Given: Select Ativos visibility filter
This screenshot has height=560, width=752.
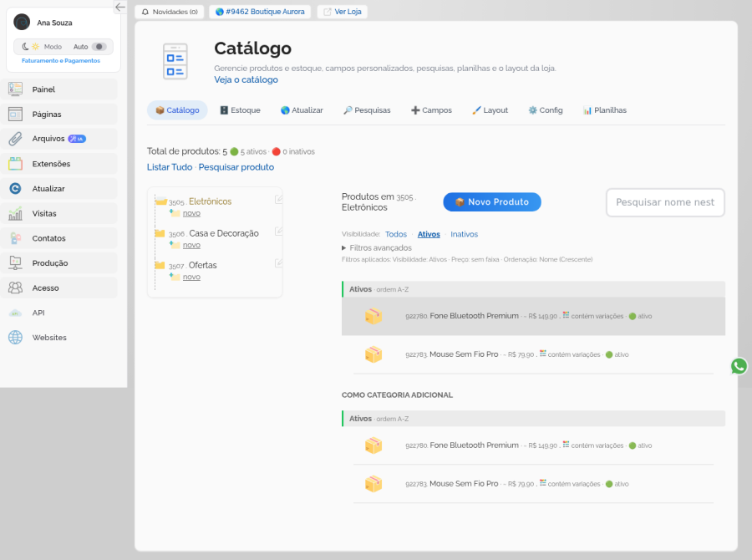Looking at the screenshot, I should 429,234.
